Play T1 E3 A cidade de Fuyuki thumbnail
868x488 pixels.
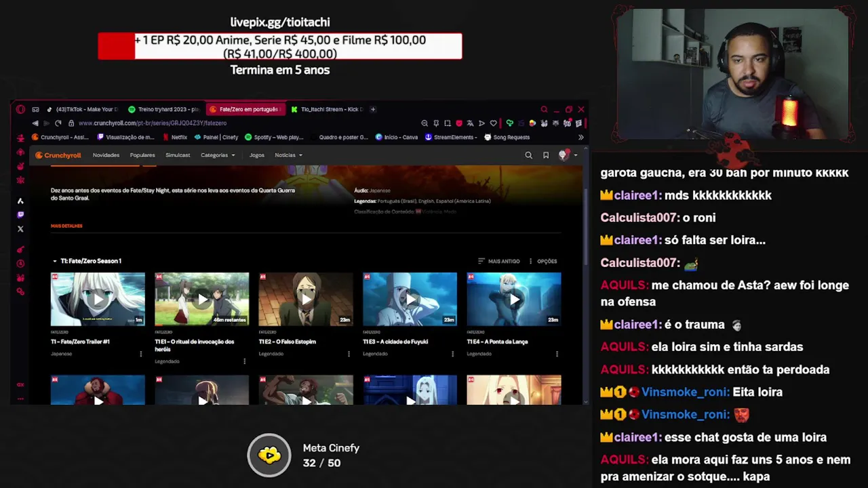click(x=410, y=299)
